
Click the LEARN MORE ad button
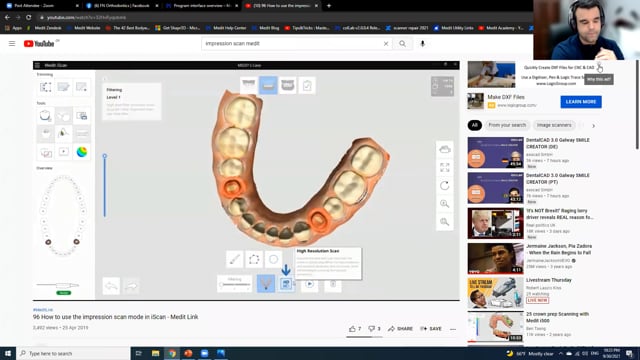click(581, 102)
